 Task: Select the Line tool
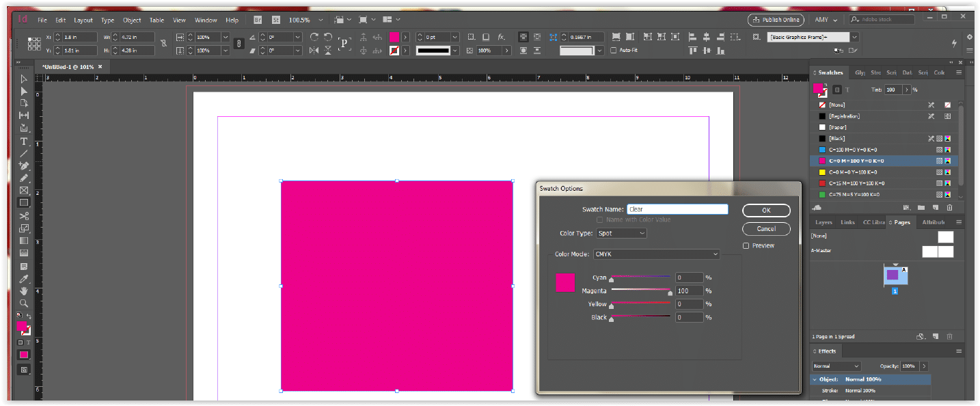(24, 154)
